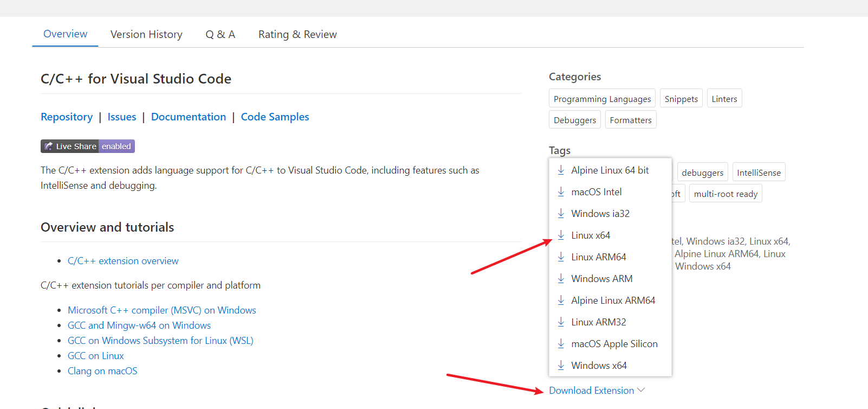The image size is (868, 409).
Task: Click the Live Share enabled badge
Action: point(88,146)
